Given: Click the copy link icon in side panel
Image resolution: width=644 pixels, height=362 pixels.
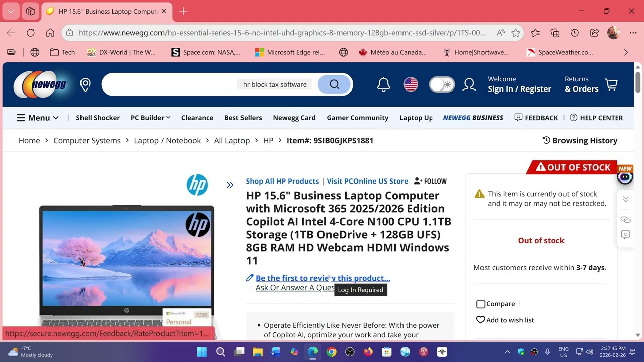Looking at the screenshot, I should click(x=625, y=220).
